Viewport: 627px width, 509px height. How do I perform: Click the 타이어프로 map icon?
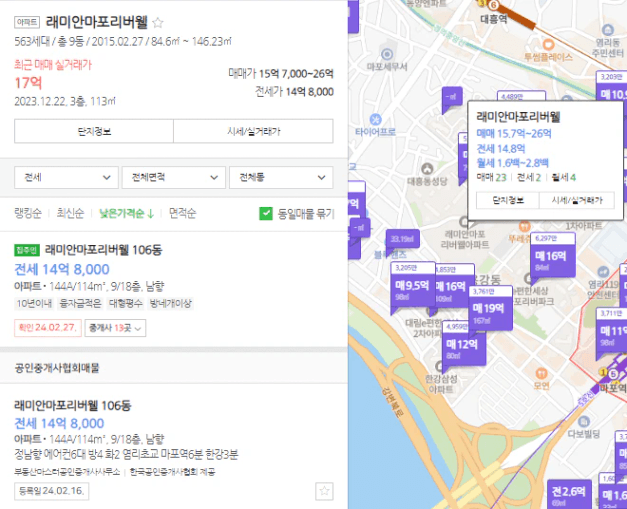coord(375,119)
